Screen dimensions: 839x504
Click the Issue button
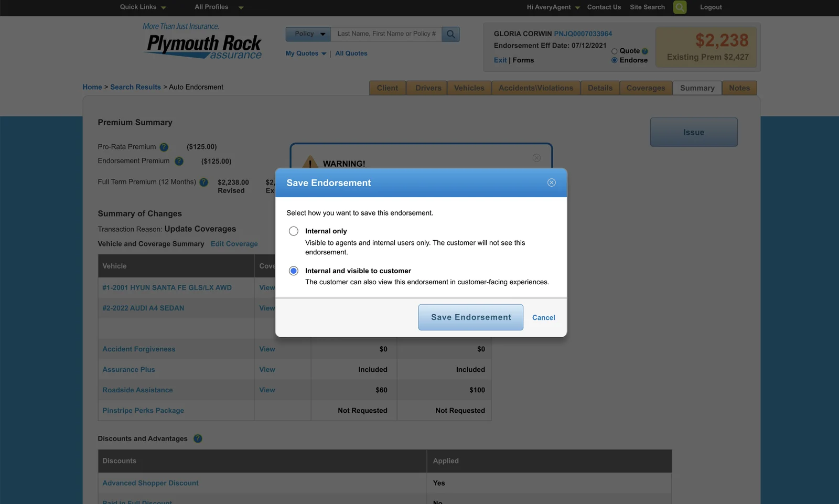pyautogui.click(x=694, y=132)
